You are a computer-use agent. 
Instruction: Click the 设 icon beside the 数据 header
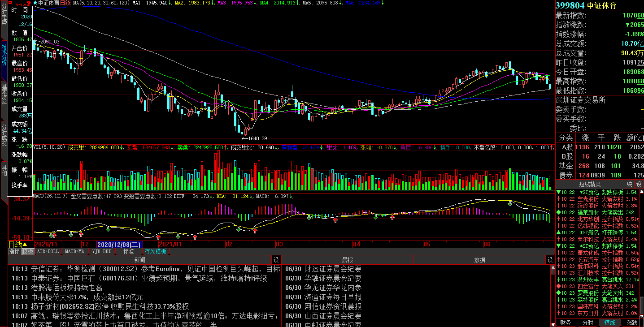pos(549,260)
